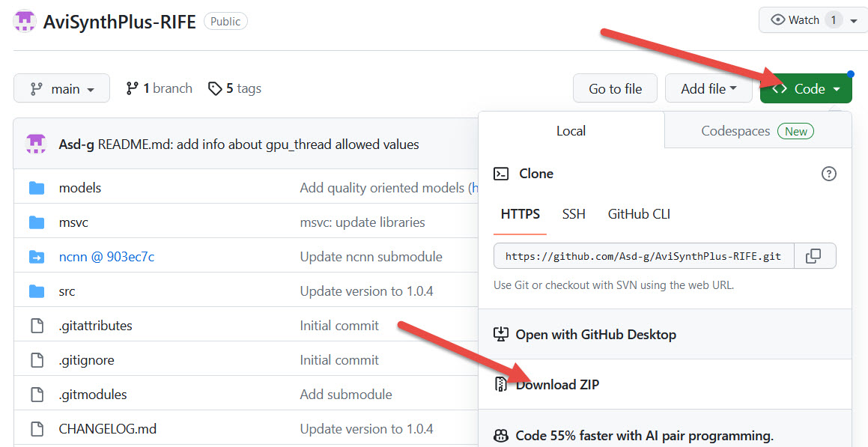The image size is (868, 447).
Task: Click the .gitattributes file icon
Action: point(37,326)
